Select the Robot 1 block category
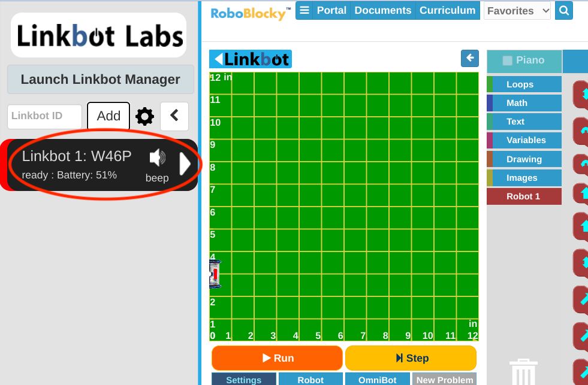Image resolution: width=588 pixels, height=385 pixels. pyautogui.click(x=524, y=196)
